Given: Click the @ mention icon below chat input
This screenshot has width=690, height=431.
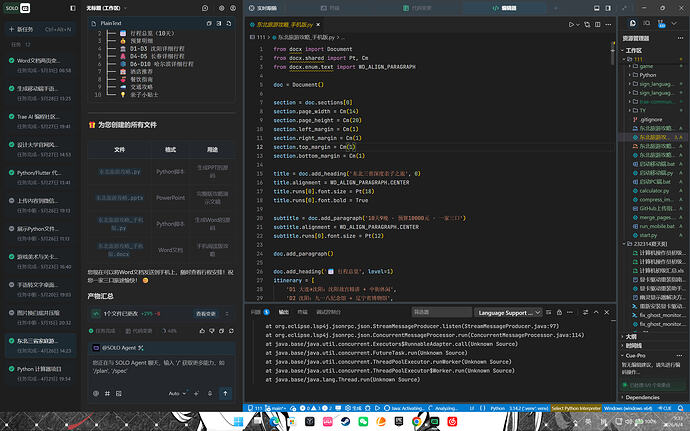Looking at the screenshot, I should coord(96,393).
